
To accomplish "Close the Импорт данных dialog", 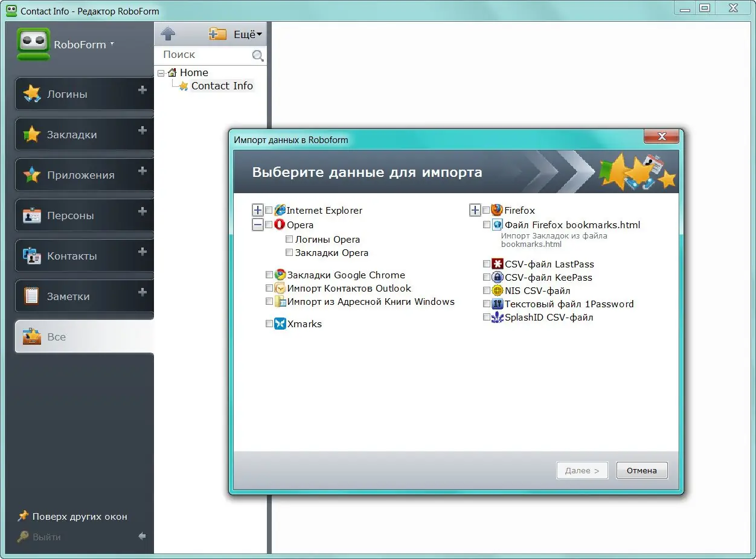I will [x=661, y=136].
